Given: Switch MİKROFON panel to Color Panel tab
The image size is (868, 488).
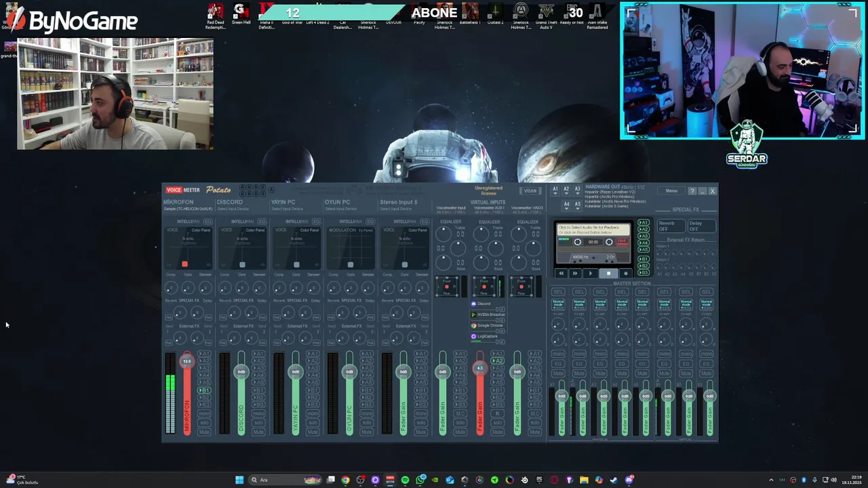Looking at the screenshot, I should [x=201, y=230].
